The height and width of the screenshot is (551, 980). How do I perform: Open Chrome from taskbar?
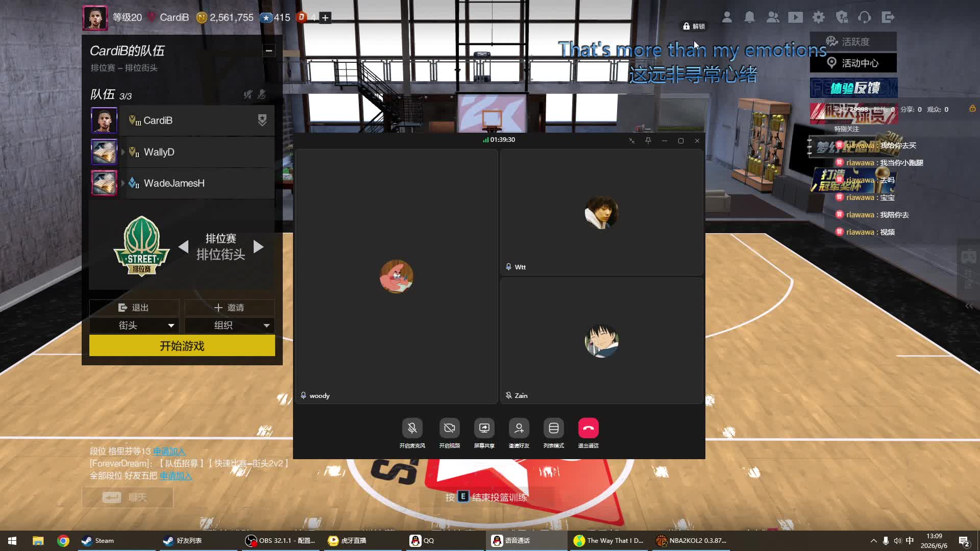tap(63, 541)
